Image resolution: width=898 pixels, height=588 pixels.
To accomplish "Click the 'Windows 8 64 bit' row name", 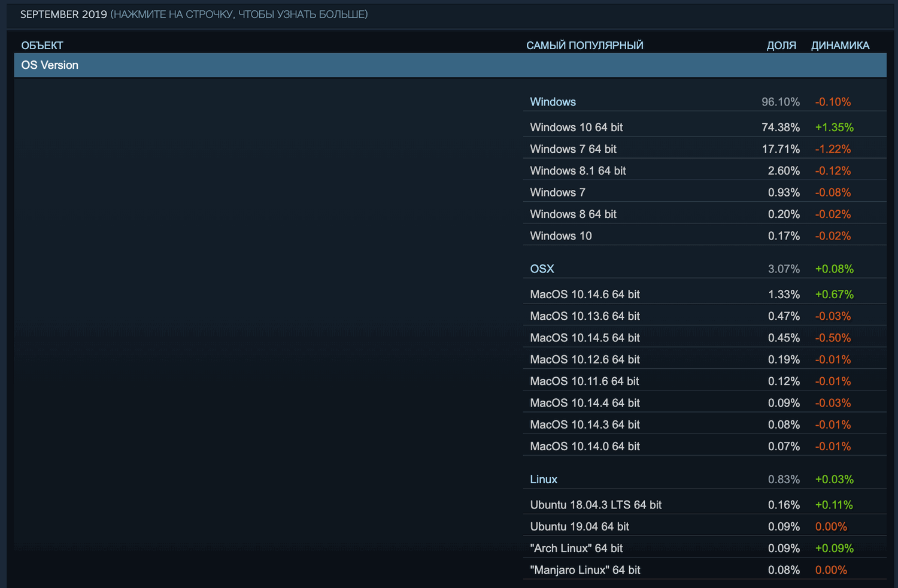I will click(574, 214).
